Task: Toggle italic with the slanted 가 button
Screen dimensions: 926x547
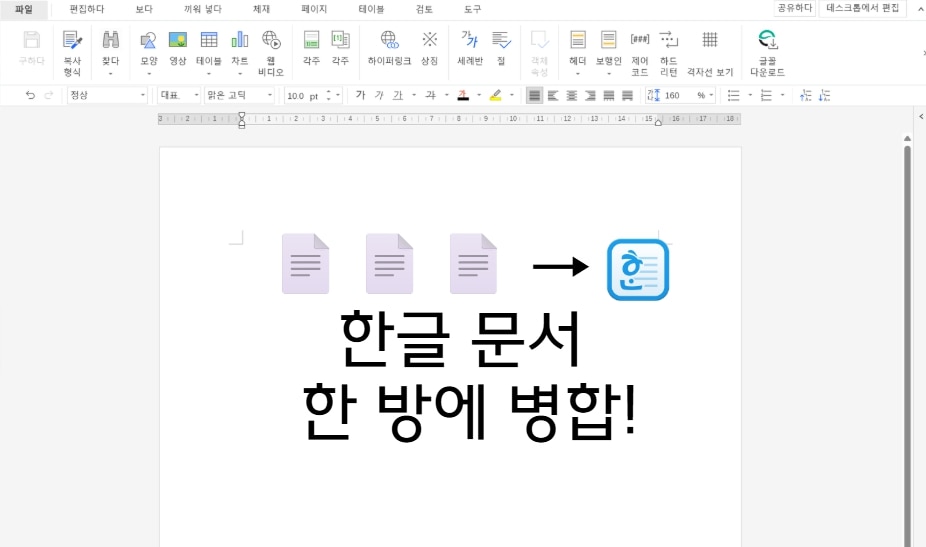Action: pos(379,95)
